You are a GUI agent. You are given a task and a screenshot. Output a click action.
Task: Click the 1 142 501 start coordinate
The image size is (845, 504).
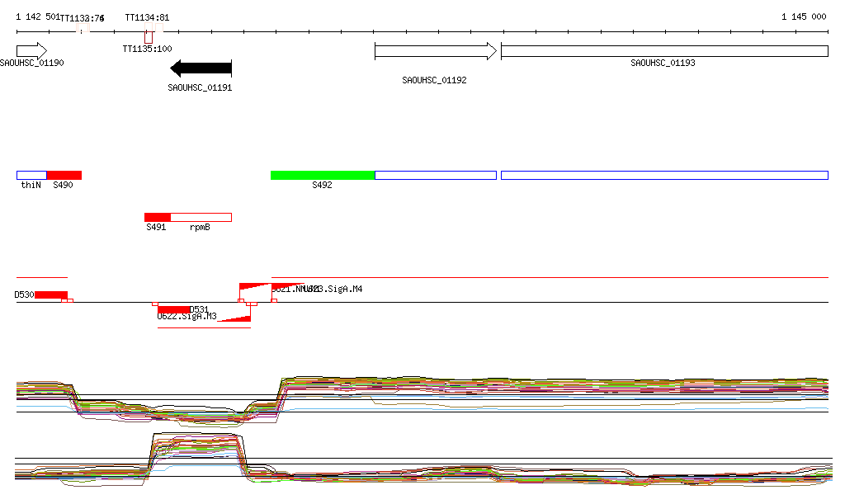[37, 16]
